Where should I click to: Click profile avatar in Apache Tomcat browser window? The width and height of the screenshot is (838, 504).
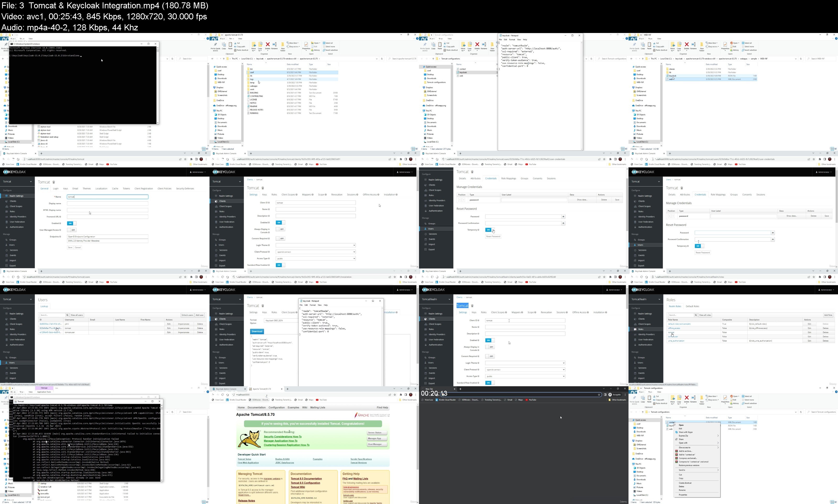click(x=411, y=395)
